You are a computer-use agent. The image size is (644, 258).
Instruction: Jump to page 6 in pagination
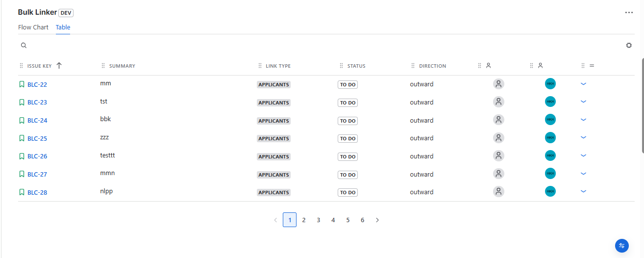[363, 220]
